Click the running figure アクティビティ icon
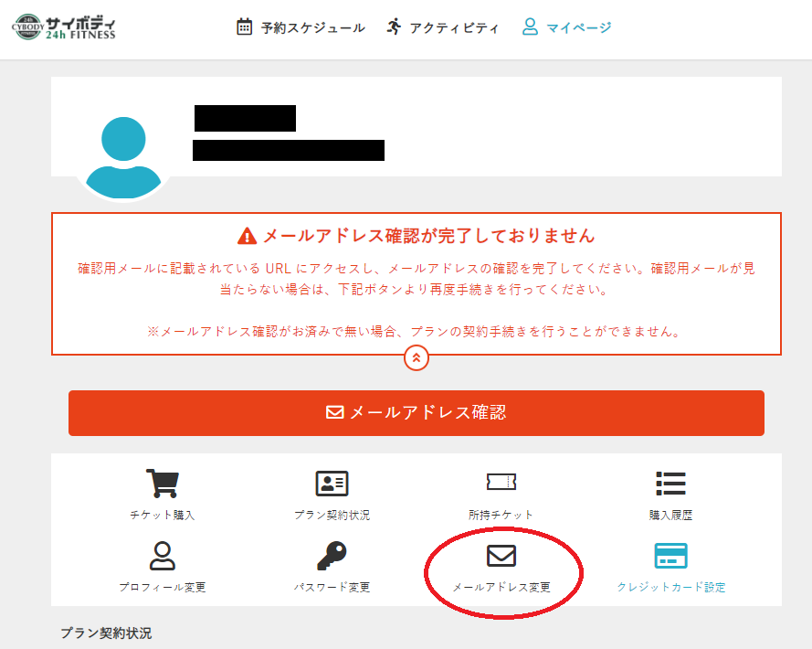The width and height of the screenshot is (812, 649). [x=394, y=27]
